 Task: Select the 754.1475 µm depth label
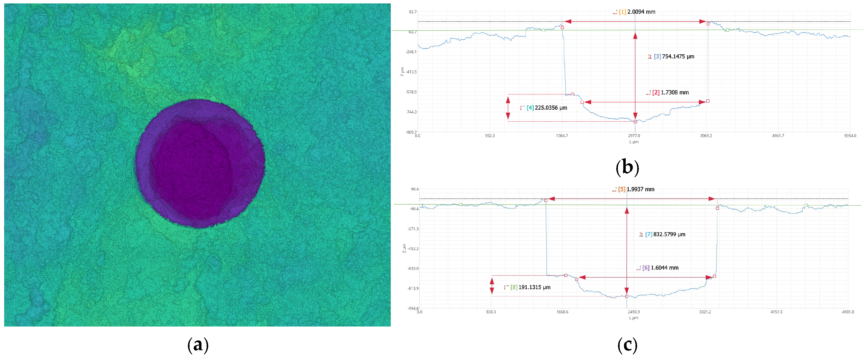[678, 57]
